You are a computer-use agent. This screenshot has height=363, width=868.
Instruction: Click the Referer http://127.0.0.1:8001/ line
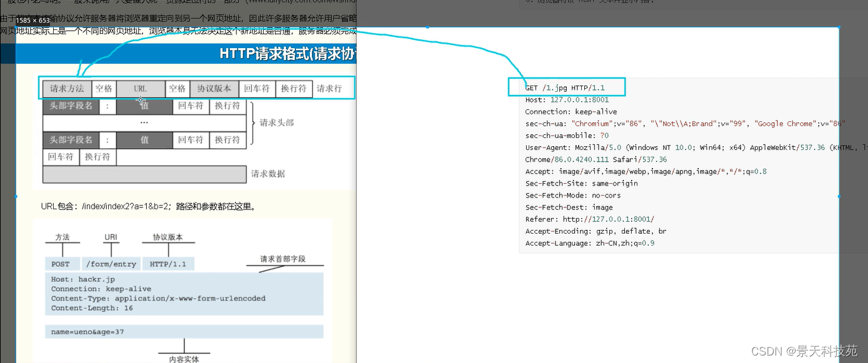(589, 219)
